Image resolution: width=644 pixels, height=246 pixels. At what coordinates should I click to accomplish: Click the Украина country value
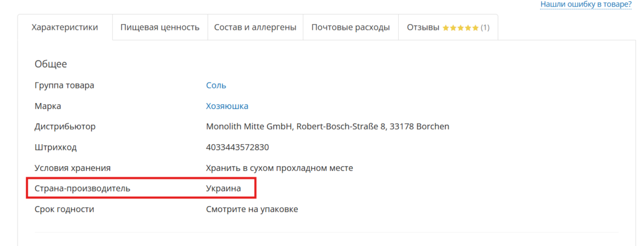click(x=224, y=189)
